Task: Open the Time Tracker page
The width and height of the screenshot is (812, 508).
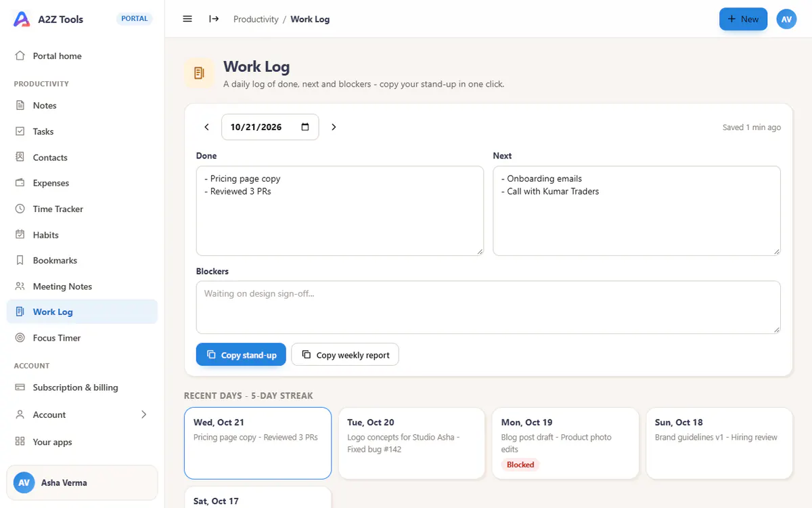Action: 82,209
